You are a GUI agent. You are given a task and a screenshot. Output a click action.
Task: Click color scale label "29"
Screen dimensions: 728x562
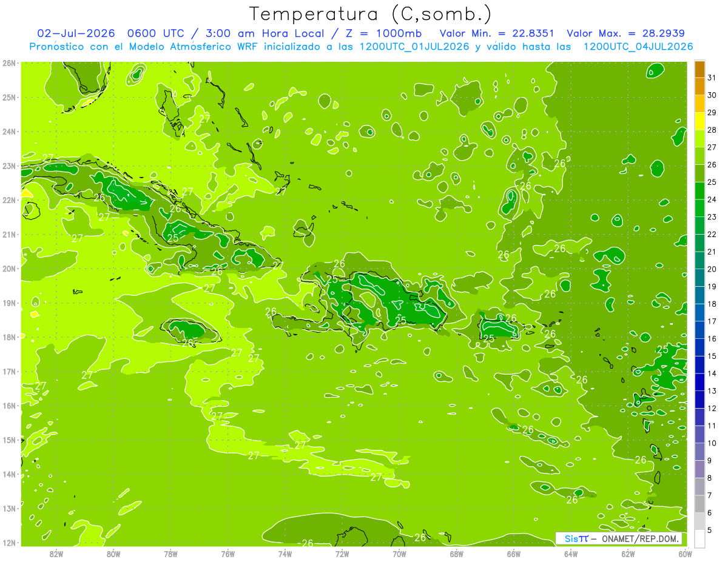(x=712, y=113)
